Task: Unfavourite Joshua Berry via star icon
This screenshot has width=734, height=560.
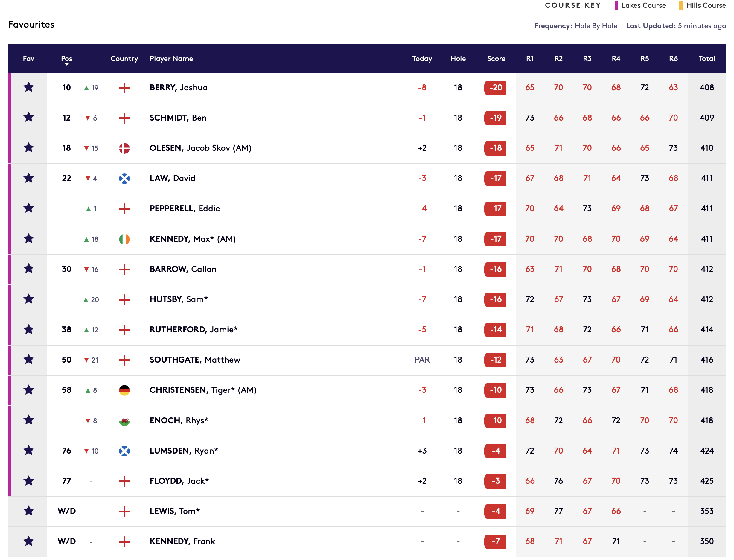Action: tap(29, 88)
